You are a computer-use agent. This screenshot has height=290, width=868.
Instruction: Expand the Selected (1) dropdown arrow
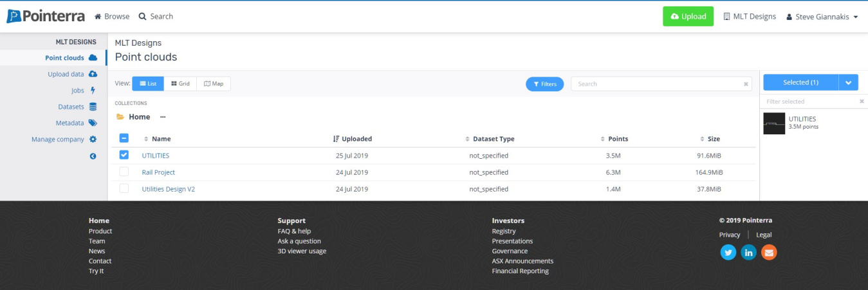849,82
